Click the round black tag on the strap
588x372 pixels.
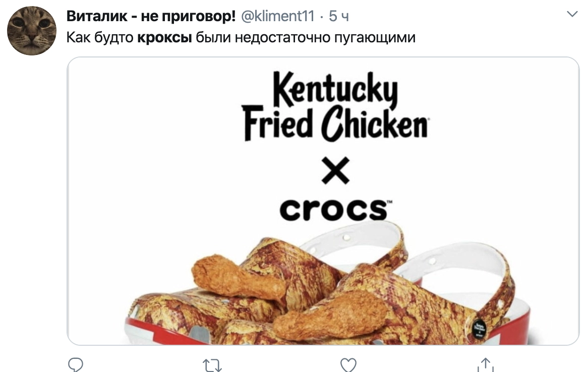click(x=477, y=329)
